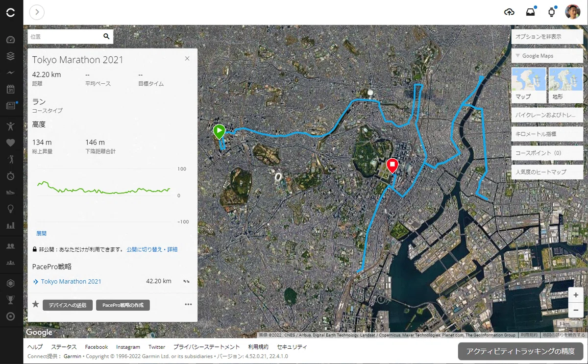The height and width of the screenshot is (364, 588).
Task: Click デバイスへの送信 button
Action: (x=68, y=305)
